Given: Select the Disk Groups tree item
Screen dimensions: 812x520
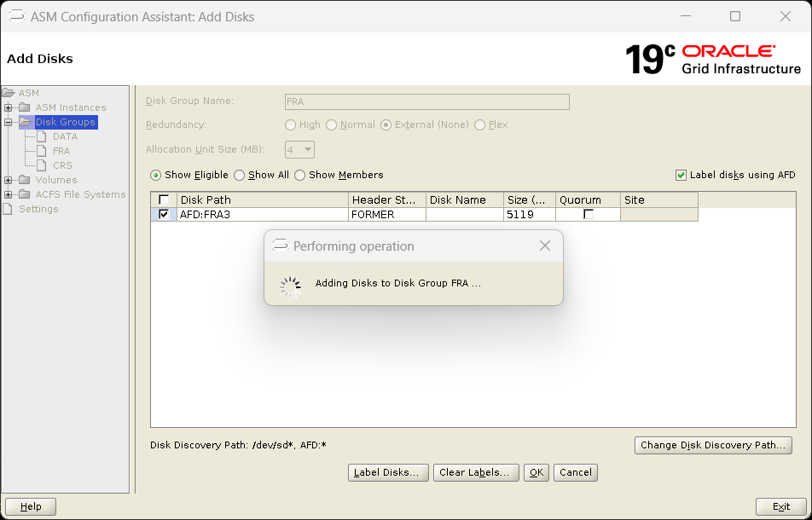Looking at the screenshot, I should [65, 122].
